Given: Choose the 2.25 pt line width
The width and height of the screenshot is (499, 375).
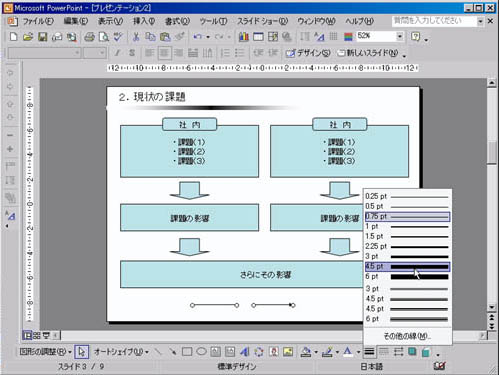Looking at the screenshot, I should [x=407, y=246].
